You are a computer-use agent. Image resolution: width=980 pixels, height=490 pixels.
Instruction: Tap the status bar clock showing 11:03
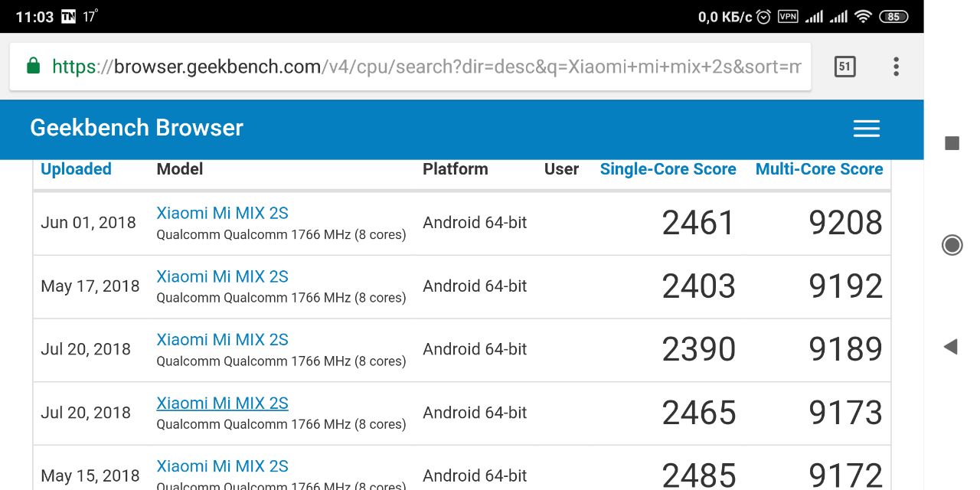[34, 16]
